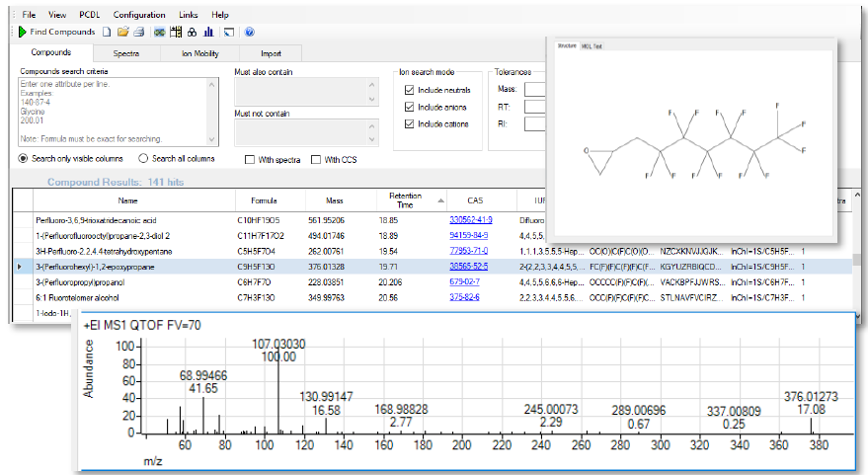Toggle Include cations checkbox
868x475 pixels.
tap(409, 124)
